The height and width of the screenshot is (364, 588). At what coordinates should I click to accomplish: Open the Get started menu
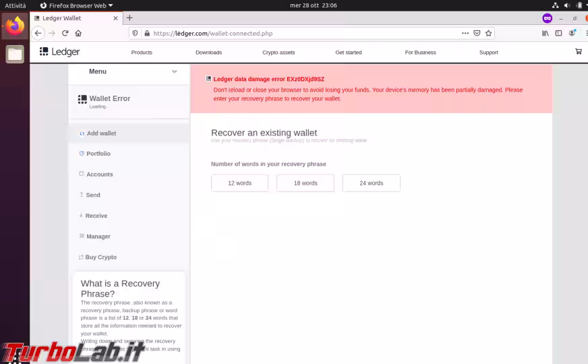click(x=349, y=53)
